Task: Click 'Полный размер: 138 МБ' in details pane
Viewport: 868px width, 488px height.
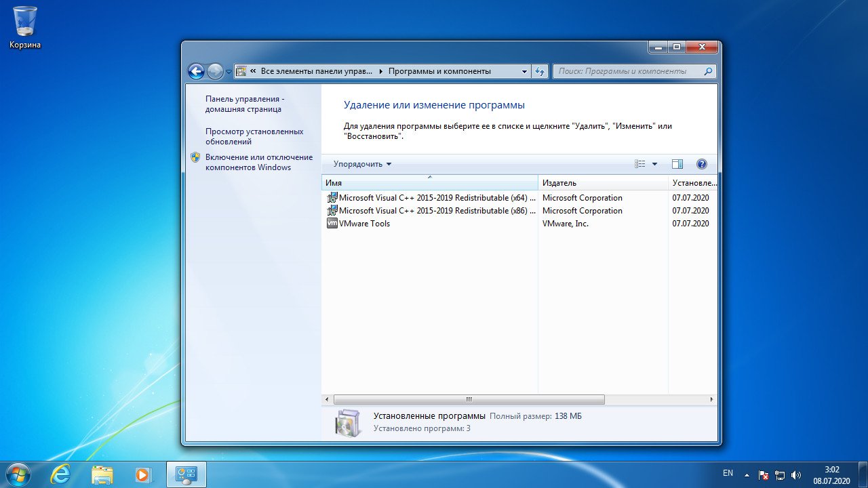Action: tap(536, 416)
